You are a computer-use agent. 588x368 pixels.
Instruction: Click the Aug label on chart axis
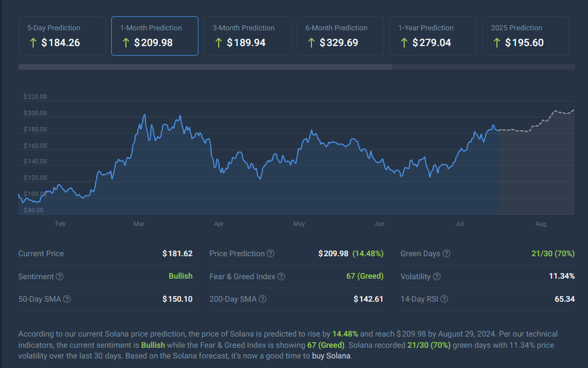point(541,224)
